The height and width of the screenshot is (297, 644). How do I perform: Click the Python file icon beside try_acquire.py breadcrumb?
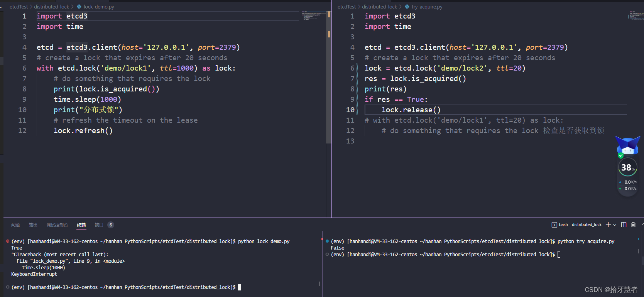(407, 7)
